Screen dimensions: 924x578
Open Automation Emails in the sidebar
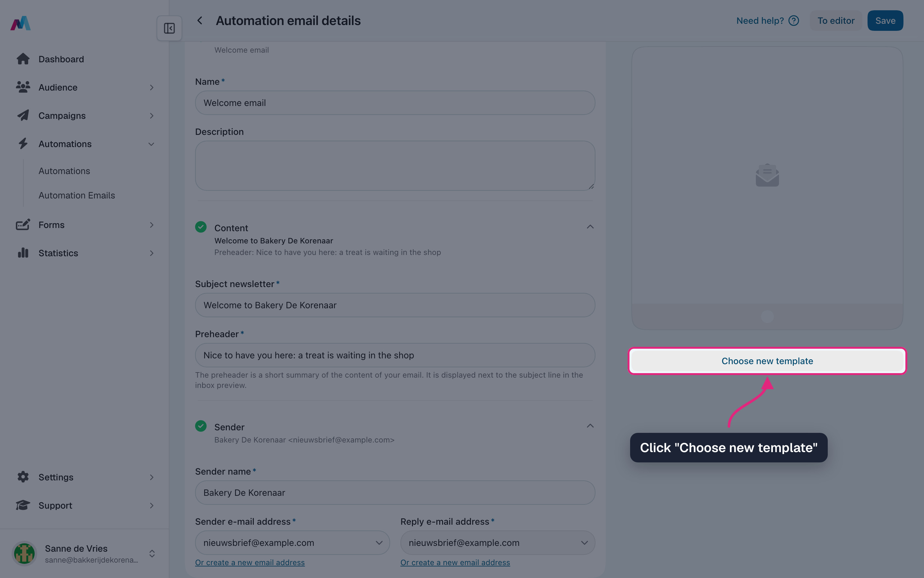(77, 195)
